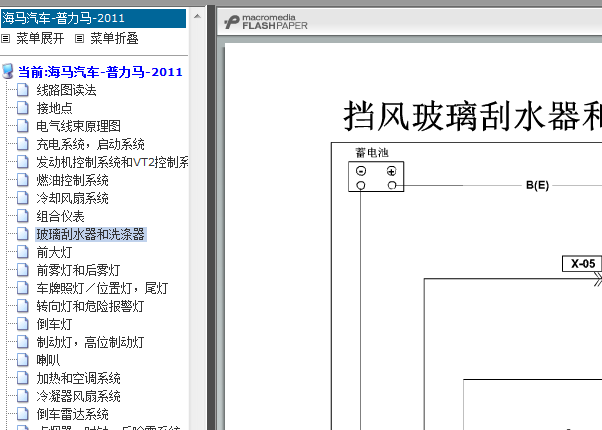Click the page icon next to 玻璃刮水器和洗涤器
Screen dimensions: 602x430
point(23,234)
